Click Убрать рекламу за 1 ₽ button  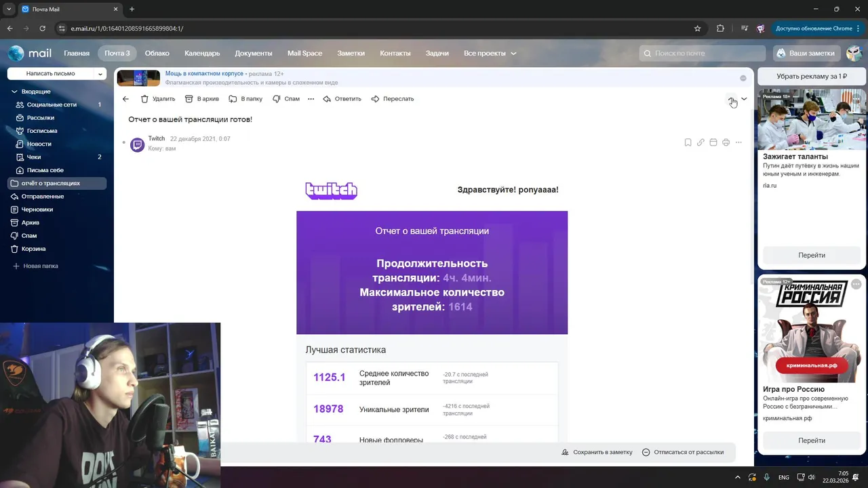(812, 77)
